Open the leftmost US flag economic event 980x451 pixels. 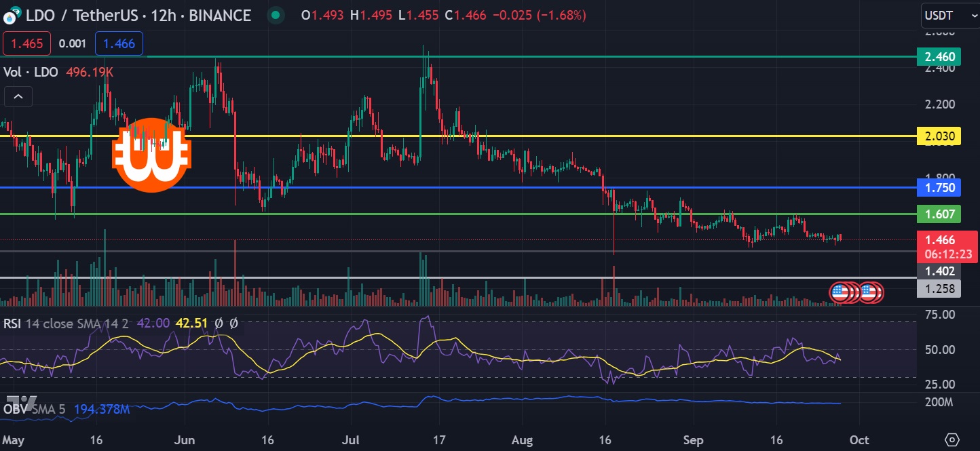point(840,292)
